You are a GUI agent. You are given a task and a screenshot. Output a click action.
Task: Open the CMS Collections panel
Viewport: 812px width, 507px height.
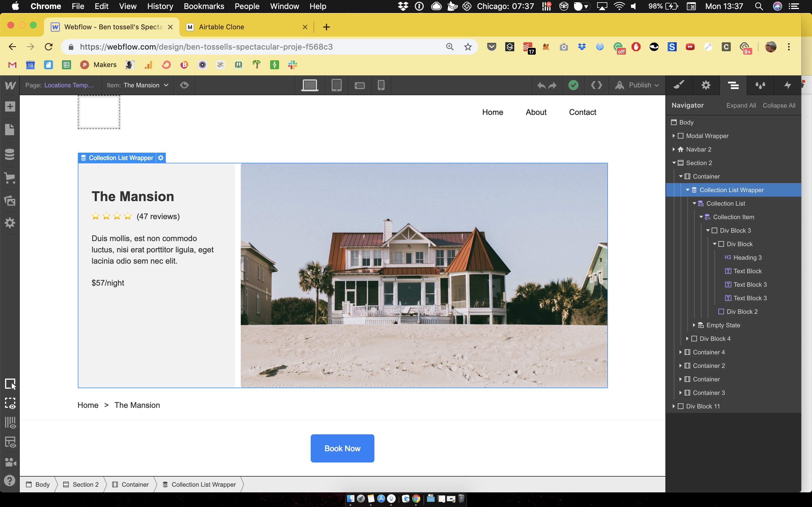click(10, 154)
